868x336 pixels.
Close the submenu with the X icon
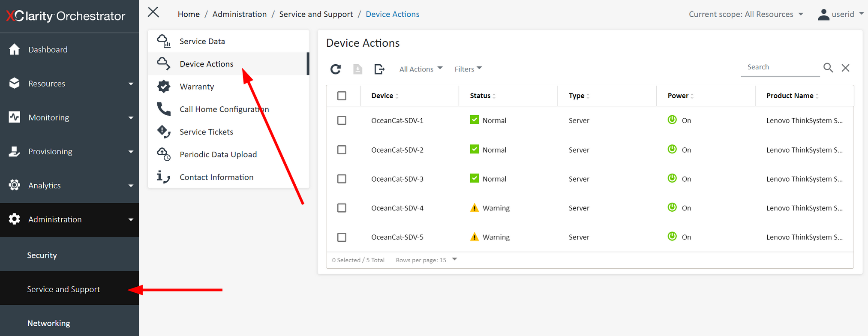(153, 12)
